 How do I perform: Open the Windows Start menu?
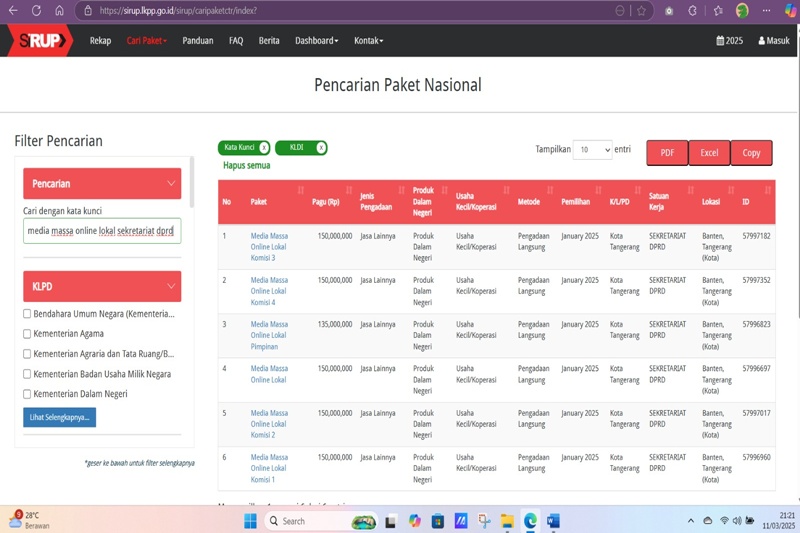(250, 521)
